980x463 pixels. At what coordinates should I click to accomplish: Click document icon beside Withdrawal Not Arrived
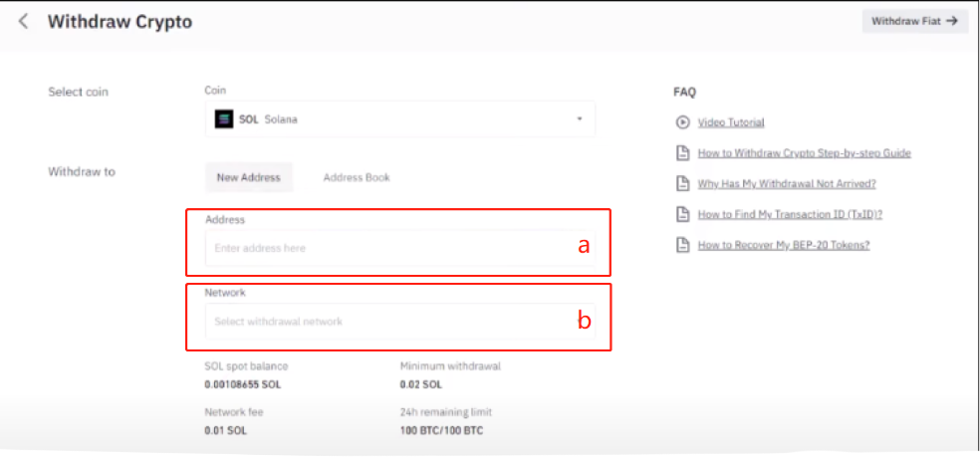682,183
